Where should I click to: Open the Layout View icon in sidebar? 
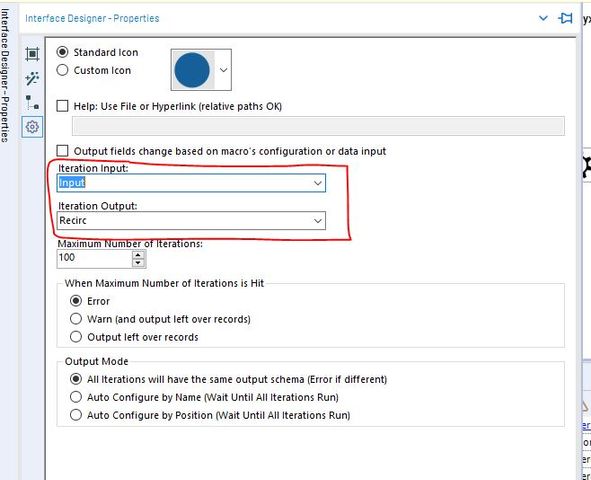coord(32,54)
